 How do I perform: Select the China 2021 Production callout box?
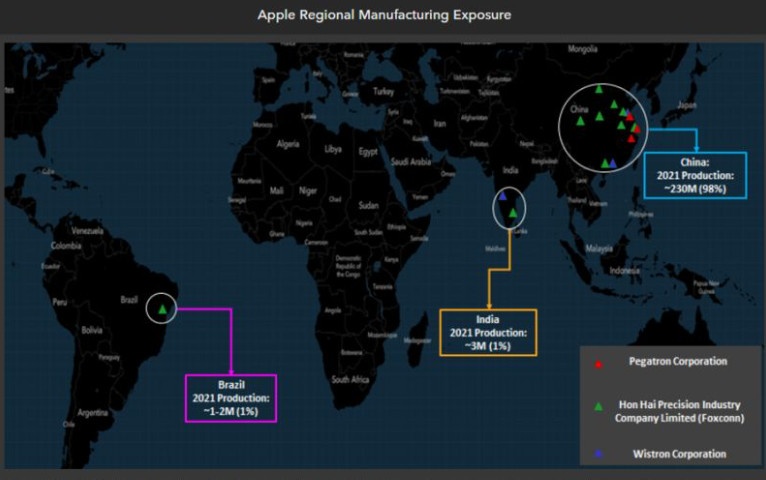point(694,175)
